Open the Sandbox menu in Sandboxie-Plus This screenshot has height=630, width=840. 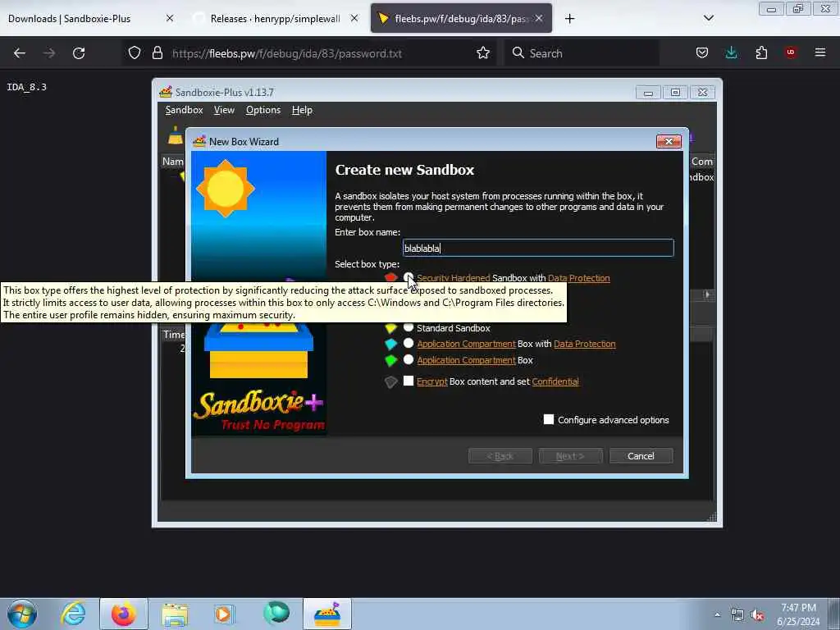click(x=184, y=110)
